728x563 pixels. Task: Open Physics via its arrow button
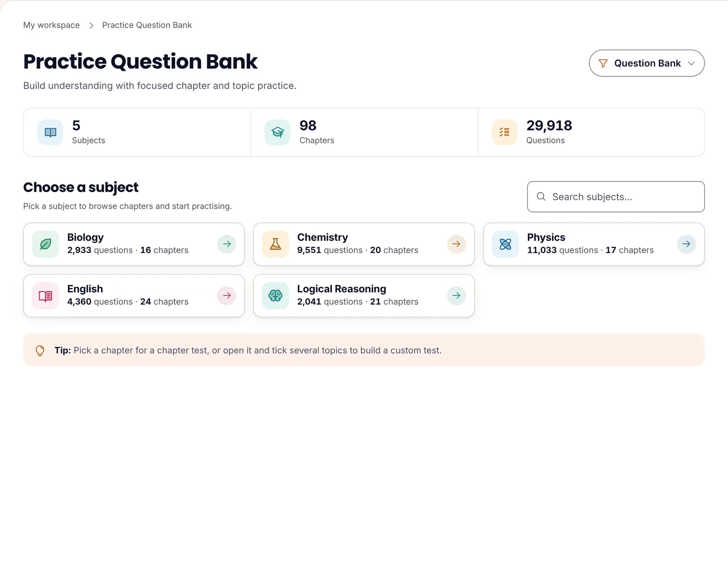pos(687,244)
